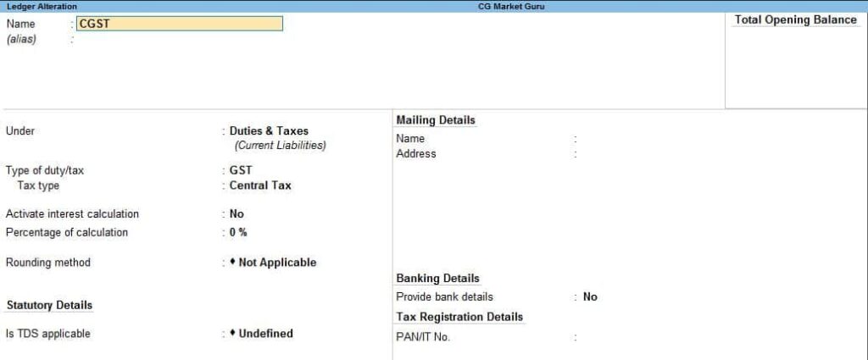The height and width of the screenshot is (360, 868).
Task: Change Is TDS applicable value Undefined
Action: point(261,333)
